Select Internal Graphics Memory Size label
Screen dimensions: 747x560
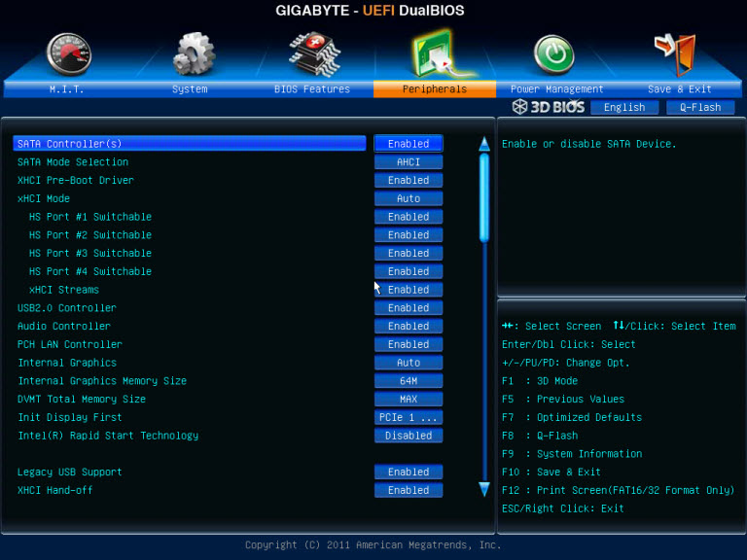[x=102, y=381]
